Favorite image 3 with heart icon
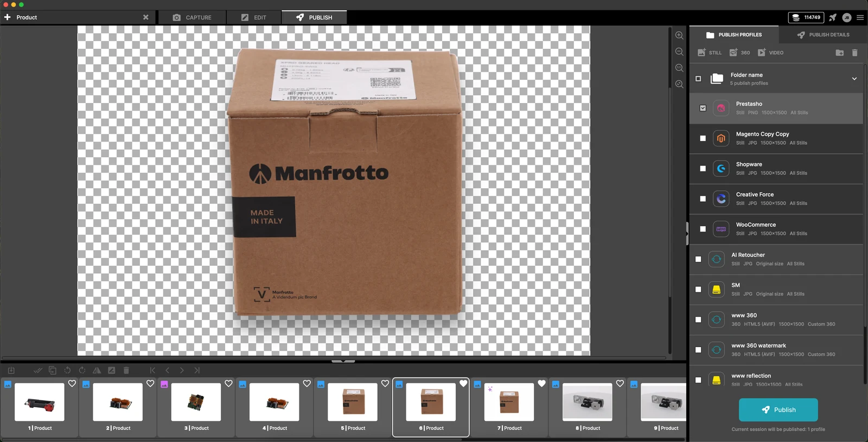This screenshot has width=868, height=442. 228,383
